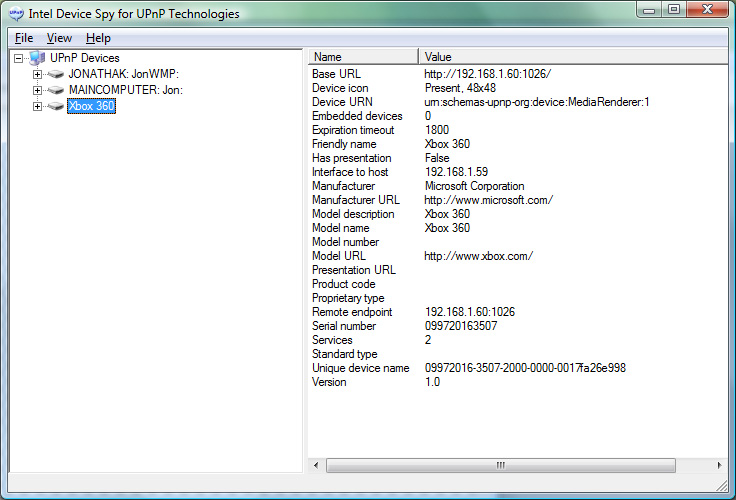The width and height of the screenshot is (736, 500).
Task: Select Xbox 360 in the device tree
Action: pyautogui.click(x=92, y=106)
